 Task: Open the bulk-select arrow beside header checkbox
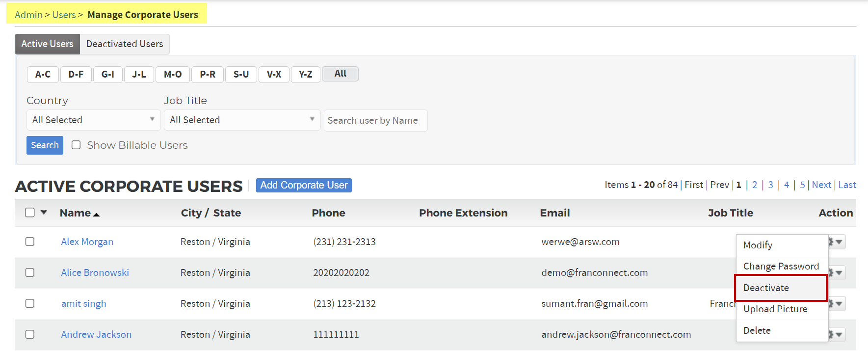tap(44, 213)
